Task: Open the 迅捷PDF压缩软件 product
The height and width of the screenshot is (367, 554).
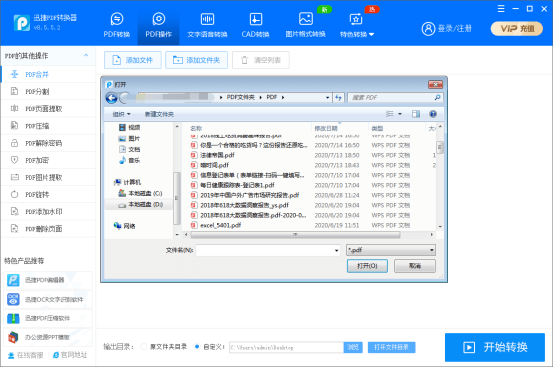Action: (48, 318)
